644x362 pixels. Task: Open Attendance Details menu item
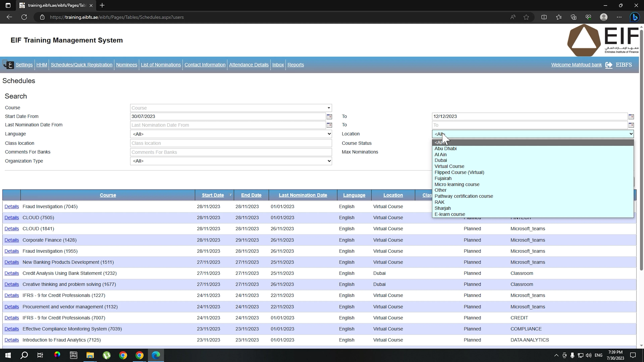249,65
